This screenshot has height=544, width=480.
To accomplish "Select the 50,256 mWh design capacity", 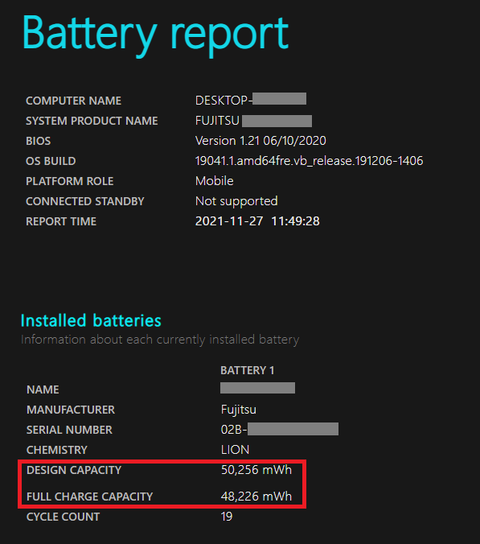I will (x=256, y=470).
